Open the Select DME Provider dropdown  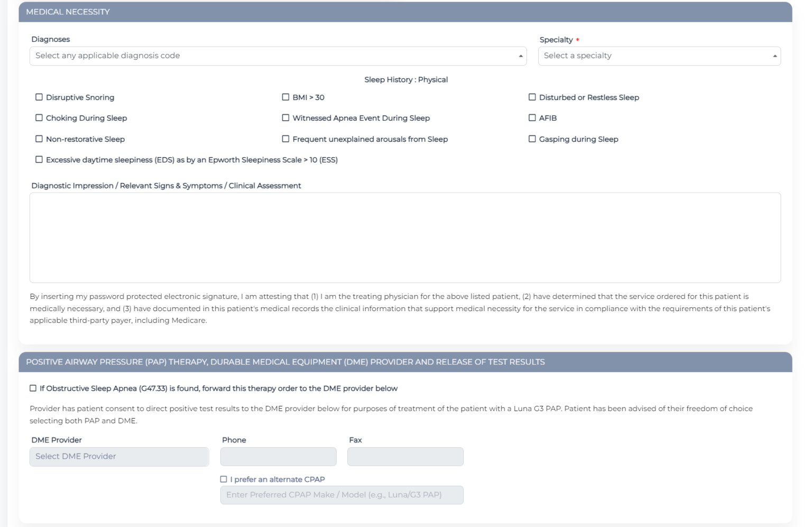pos(119,456)
